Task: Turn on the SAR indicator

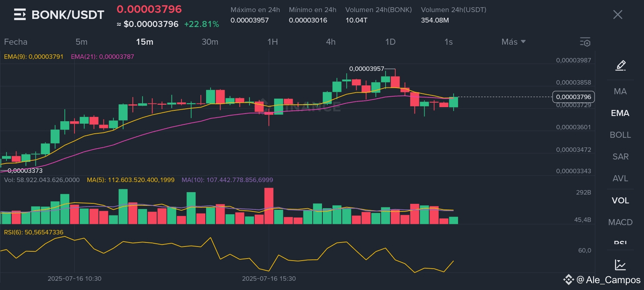Action: [x=620, y=157]
